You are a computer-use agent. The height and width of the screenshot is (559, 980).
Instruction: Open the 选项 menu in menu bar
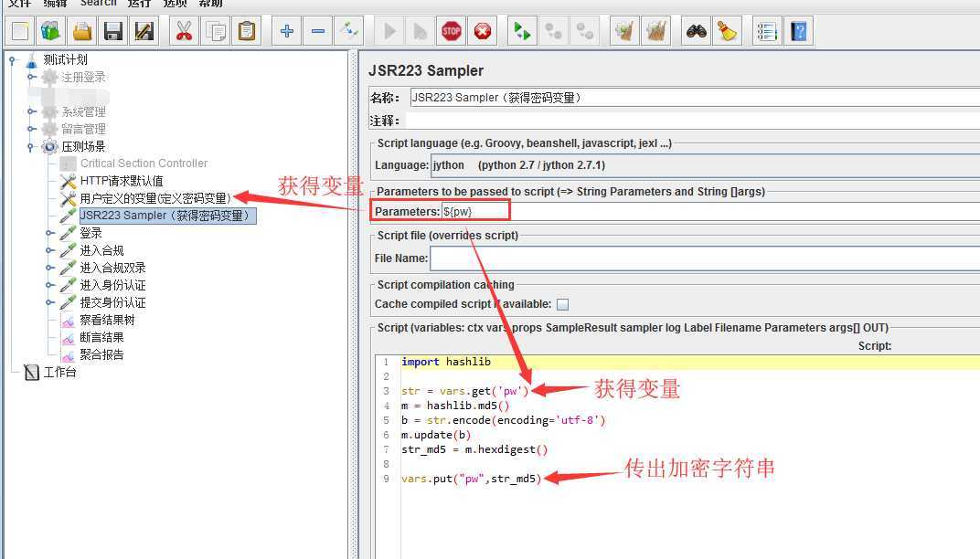[x=175, y=3]
